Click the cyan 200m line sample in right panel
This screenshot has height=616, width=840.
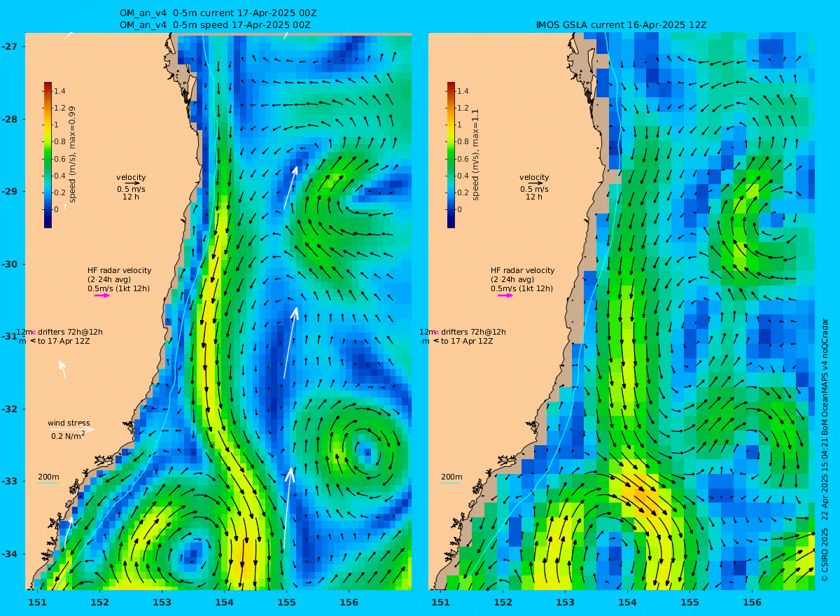tap(451, 483)
